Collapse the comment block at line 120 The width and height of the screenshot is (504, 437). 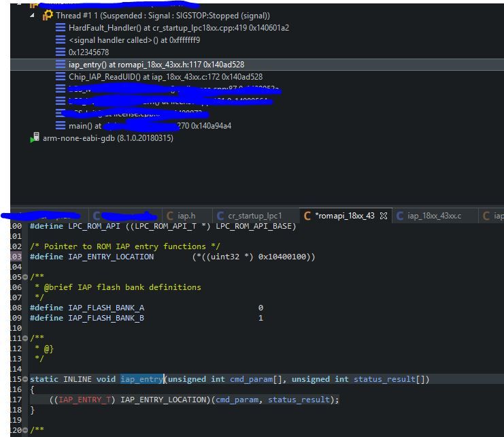[x=25, y=430]
